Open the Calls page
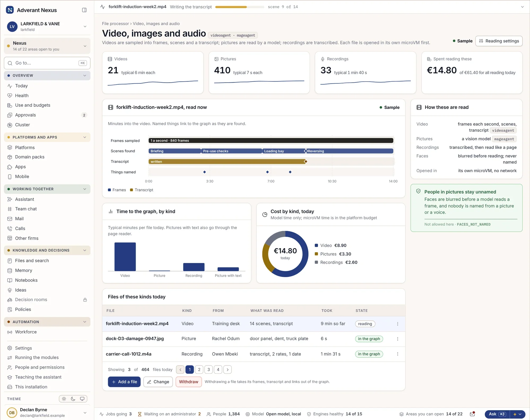The height and width of the screenshot is (420, 530). 20,228
